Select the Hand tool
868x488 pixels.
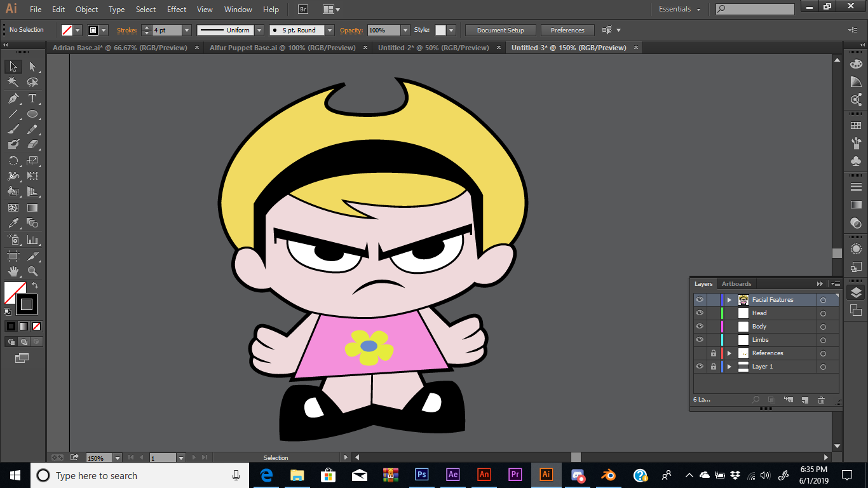(x=13, y=271)
